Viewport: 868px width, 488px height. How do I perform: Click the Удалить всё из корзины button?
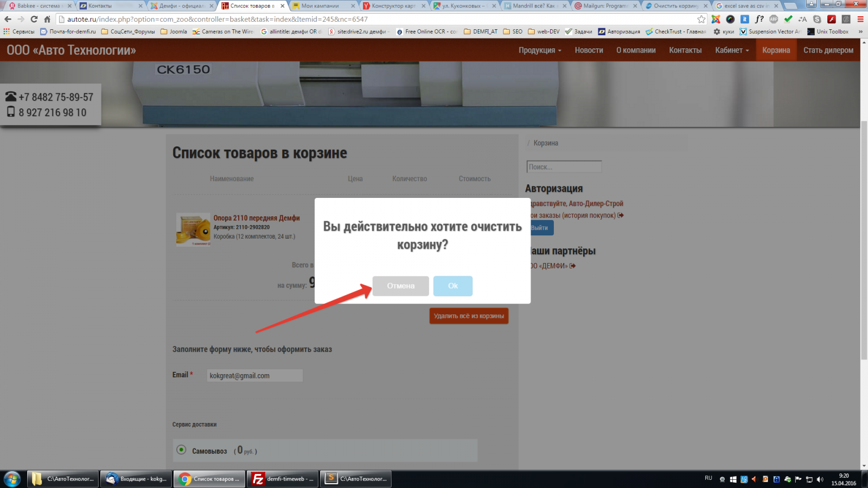point(469,316)
